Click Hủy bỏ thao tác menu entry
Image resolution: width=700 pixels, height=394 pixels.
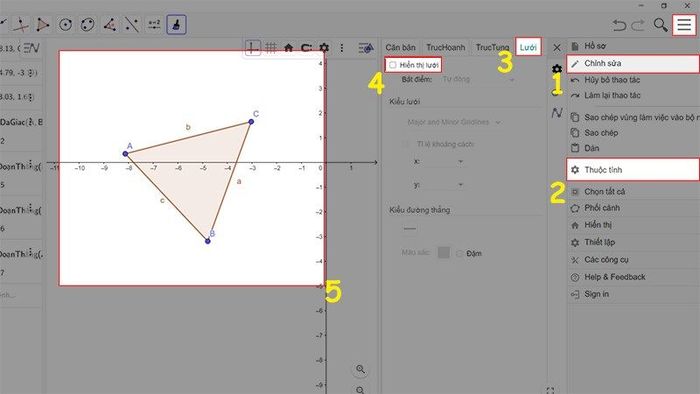click(633, 80)
